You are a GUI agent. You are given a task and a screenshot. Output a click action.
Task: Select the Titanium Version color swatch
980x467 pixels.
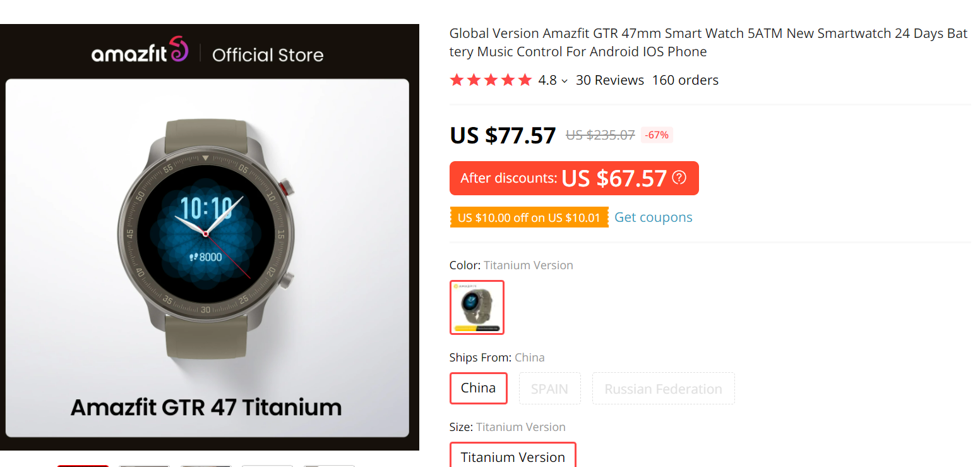click(x=477, y=307)
